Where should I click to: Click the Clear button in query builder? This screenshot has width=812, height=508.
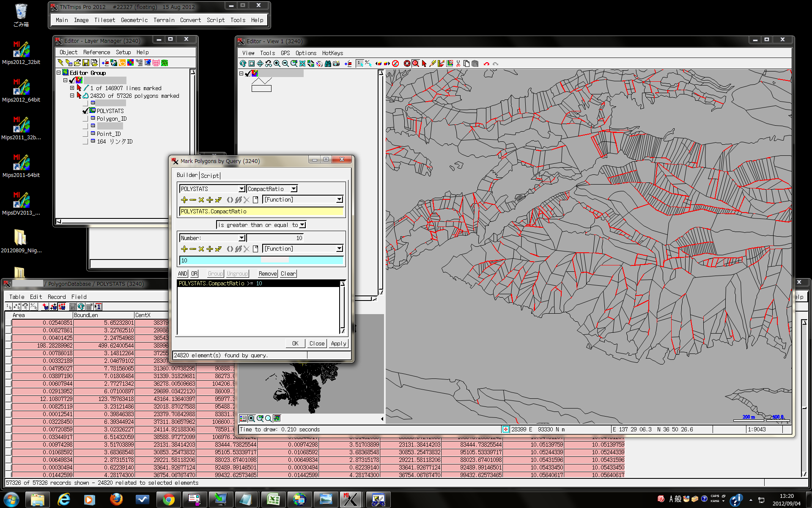pyautogui.click(x=288, y=273)
